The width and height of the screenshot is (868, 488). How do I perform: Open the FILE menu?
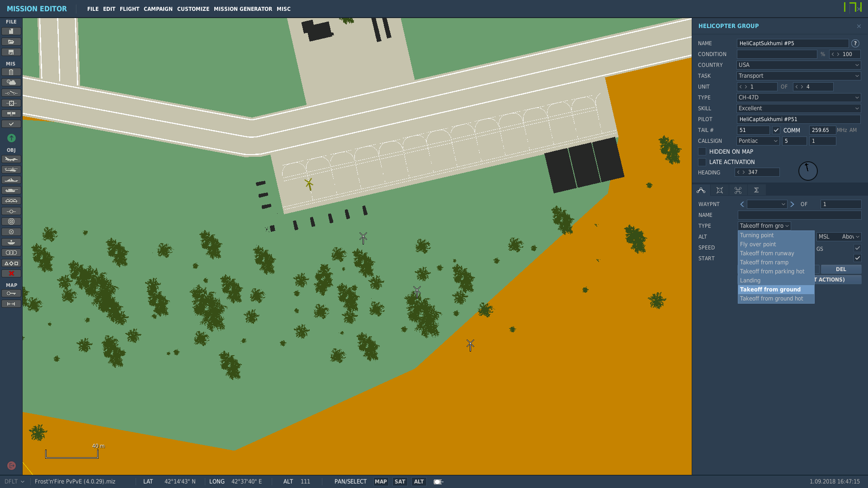pos(93,9)
